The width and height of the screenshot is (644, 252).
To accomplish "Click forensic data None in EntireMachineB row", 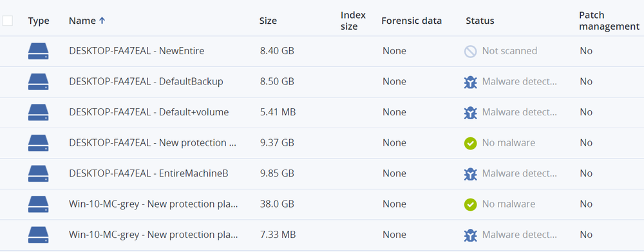I will [x=394, y=173].
